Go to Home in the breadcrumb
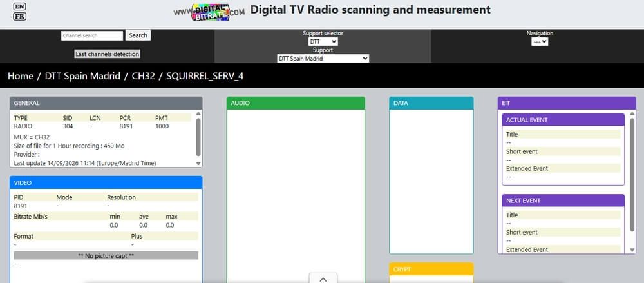644x283 pixels. (x=21, y=76)
